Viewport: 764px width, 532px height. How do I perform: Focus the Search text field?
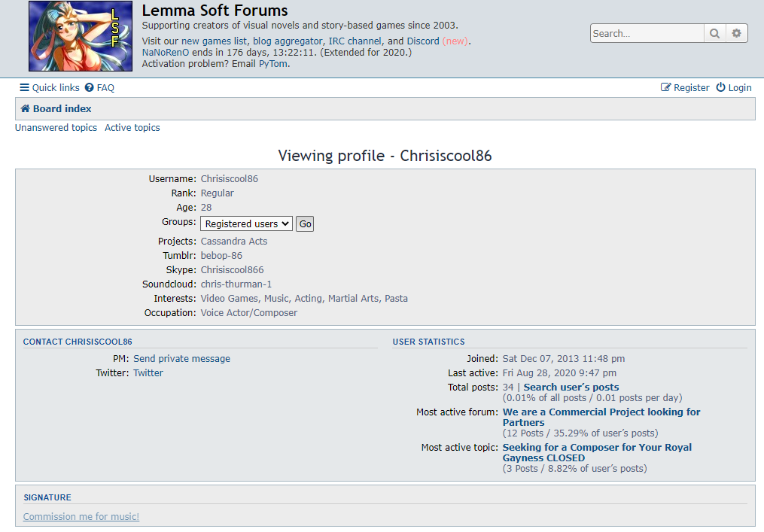(x=647, y=33)
